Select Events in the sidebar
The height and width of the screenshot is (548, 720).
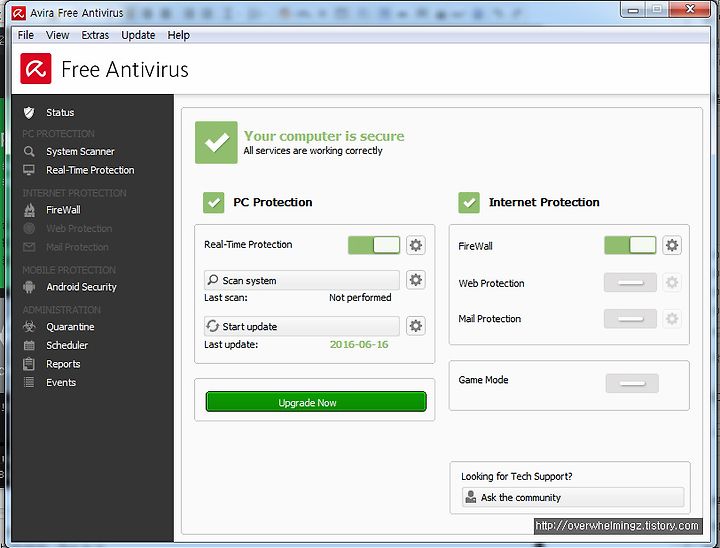[x=61, y=382]
